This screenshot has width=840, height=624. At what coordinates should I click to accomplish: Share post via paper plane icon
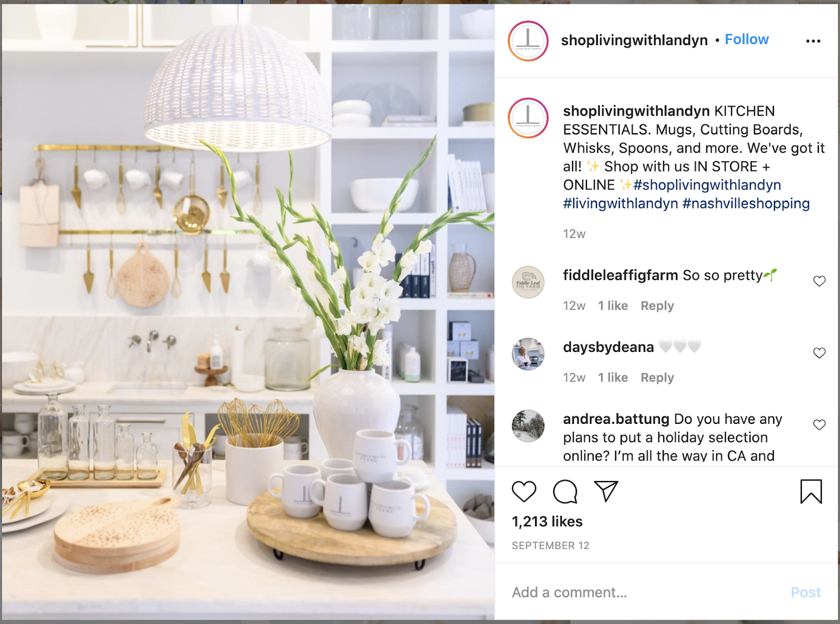tap(606, 491)
